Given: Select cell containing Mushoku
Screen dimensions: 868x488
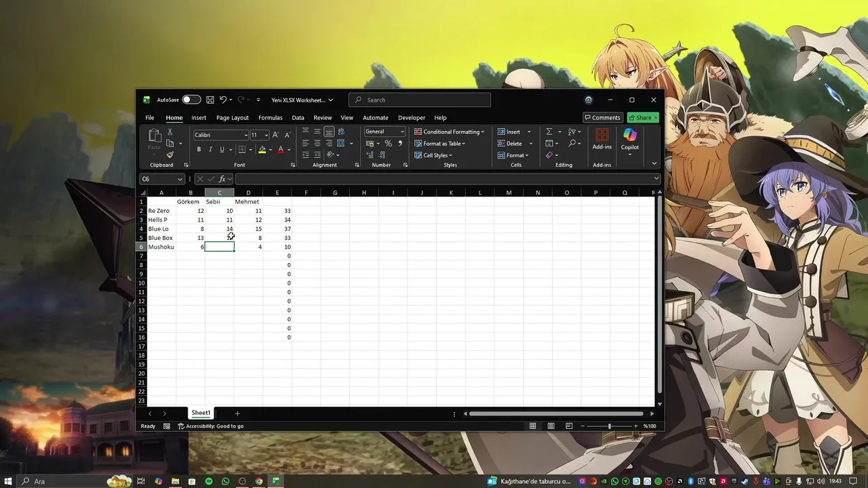Looking at the screenshot, I should 161,247.
